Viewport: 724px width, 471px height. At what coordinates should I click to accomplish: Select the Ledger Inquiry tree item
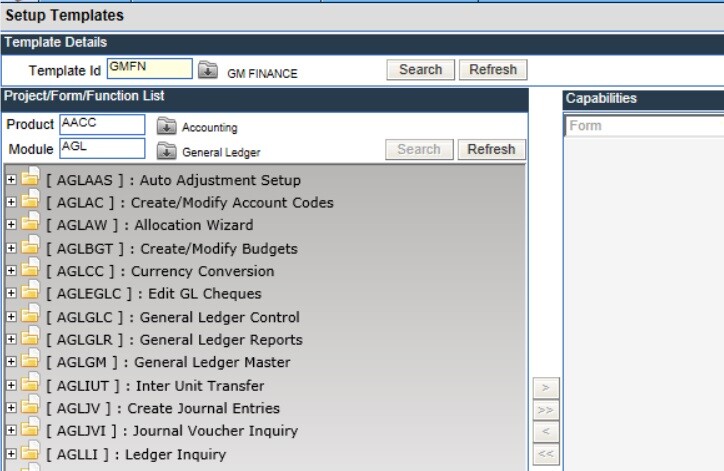pyautogui.click(x=137, y=455)
